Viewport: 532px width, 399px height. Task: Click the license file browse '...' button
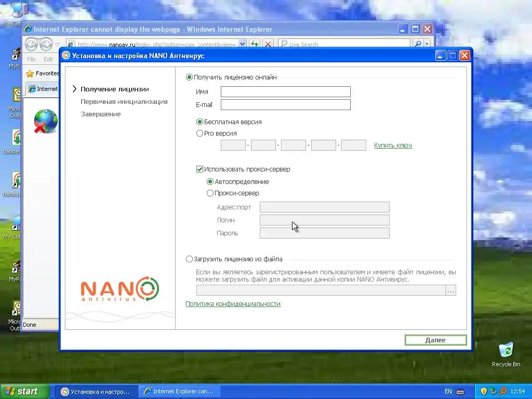pyautogui.click(x=450, y=290)
